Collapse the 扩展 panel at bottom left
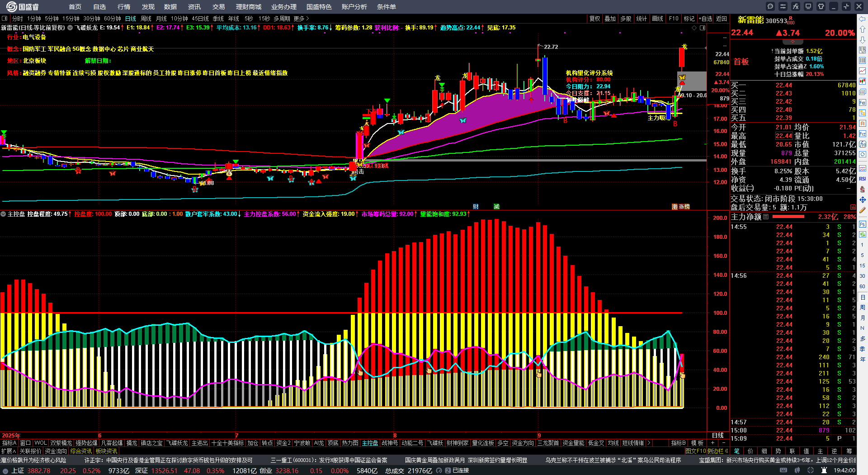This screenshot has width=868, height=475. coord(9,451)
